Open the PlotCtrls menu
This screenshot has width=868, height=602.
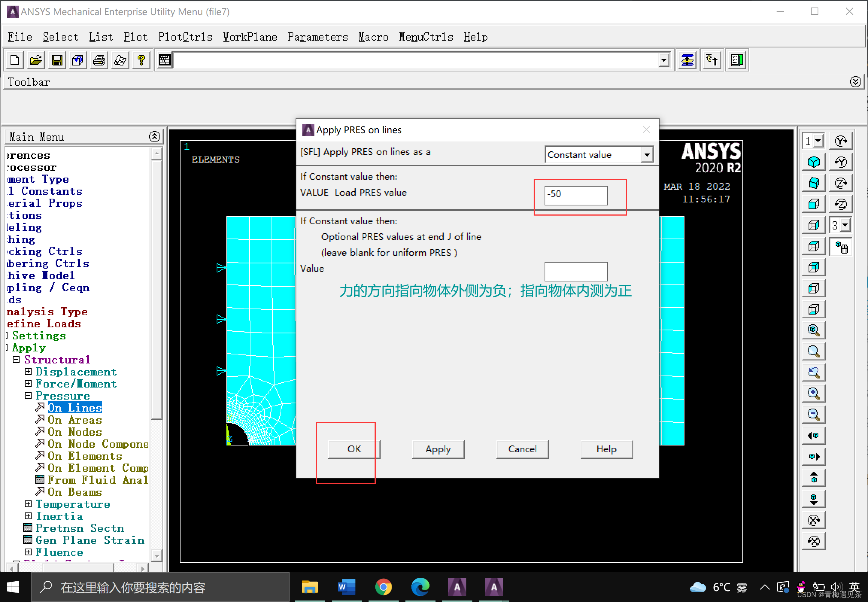(x=185, y=37)
